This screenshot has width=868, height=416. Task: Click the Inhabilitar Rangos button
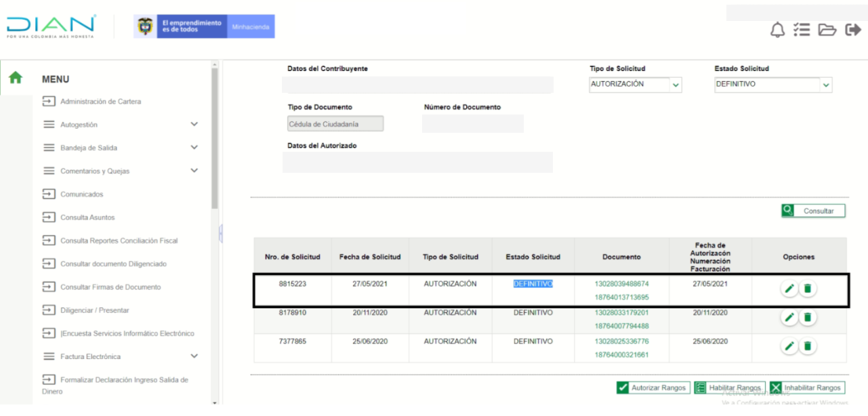(807, 388)
